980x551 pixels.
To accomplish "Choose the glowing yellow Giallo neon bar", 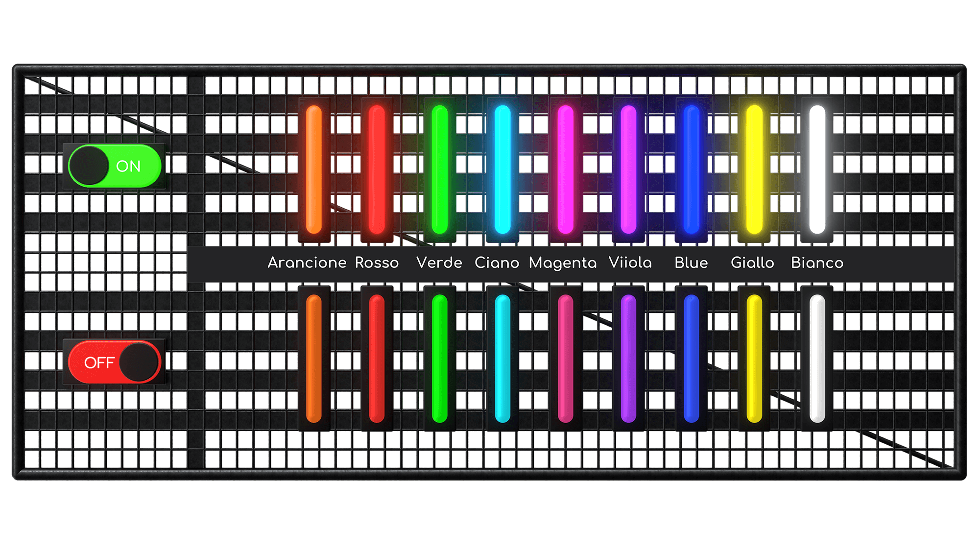I will point(754,169).
